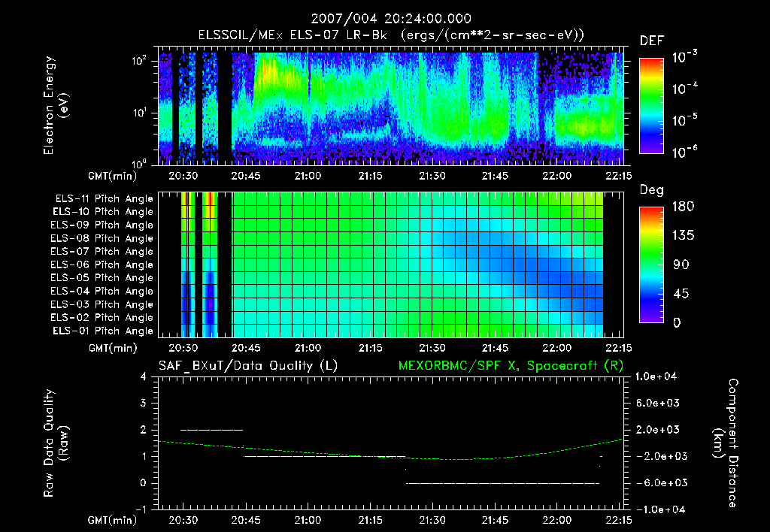Click the white data quality segment at level 2
Screen dimensions: 770x532
(x=211, y=430)
